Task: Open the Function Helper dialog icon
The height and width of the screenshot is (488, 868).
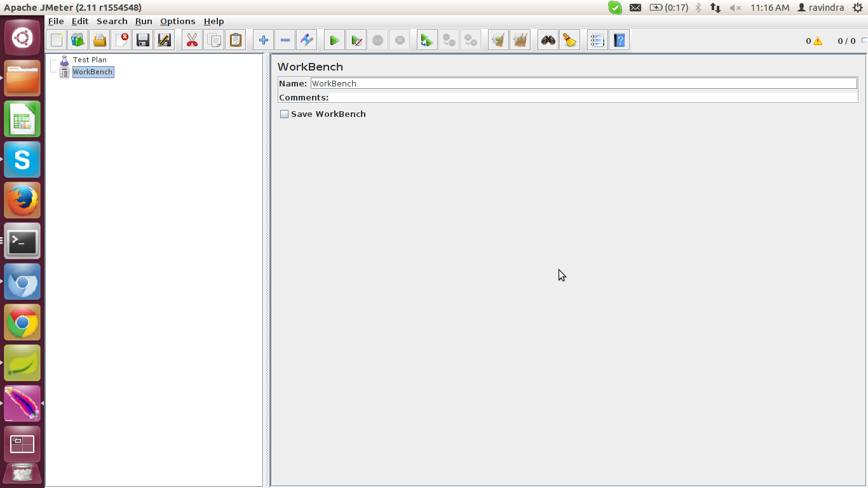Action: pyautogui.click(x=598, y=41)
